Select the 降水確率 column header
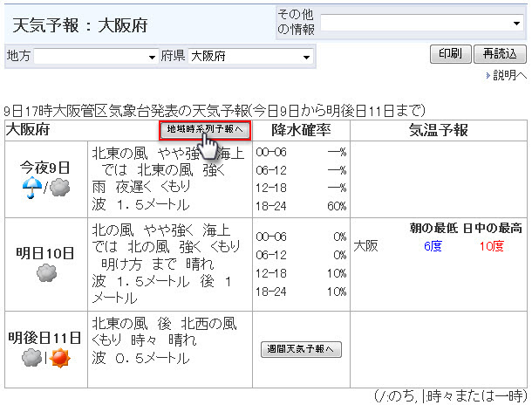 point(301,130)
